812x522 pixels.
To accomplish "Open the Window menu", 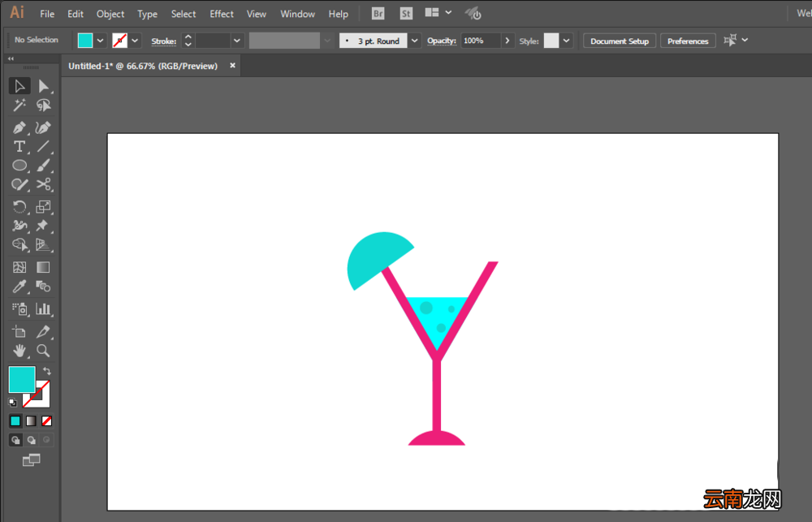I will coord(298,14).
